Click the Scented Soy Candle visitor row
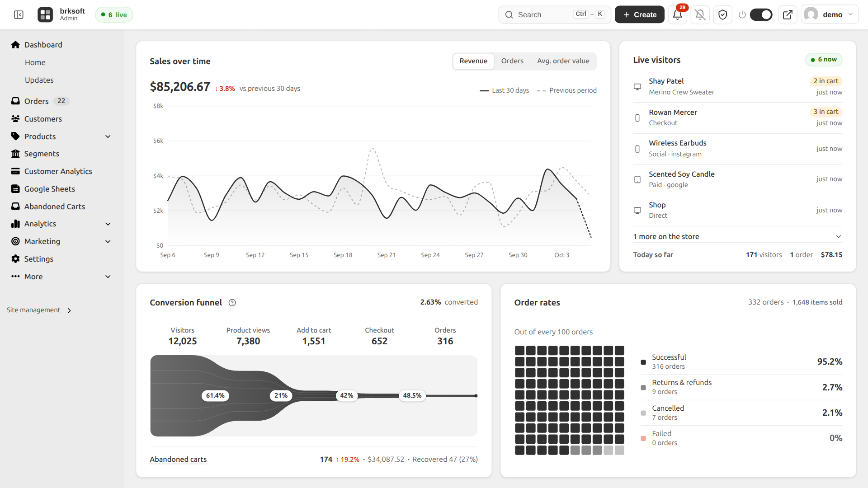The image size is (868, 488). (737, 179)
